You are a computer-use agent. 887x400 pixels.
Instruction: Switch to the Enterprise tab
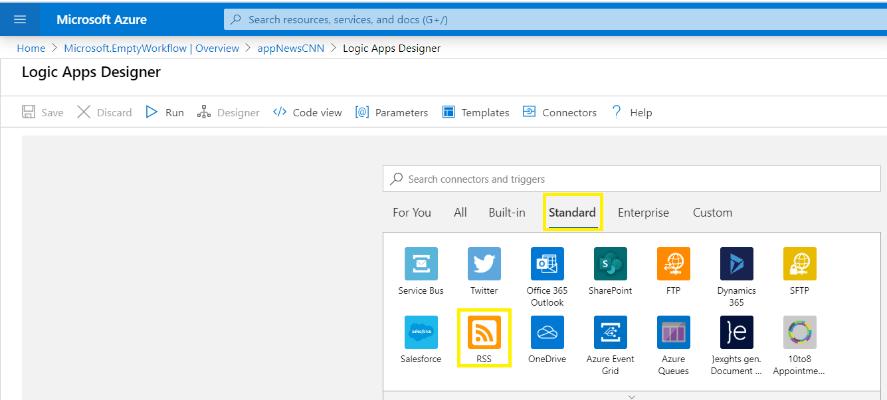point(643,212)
